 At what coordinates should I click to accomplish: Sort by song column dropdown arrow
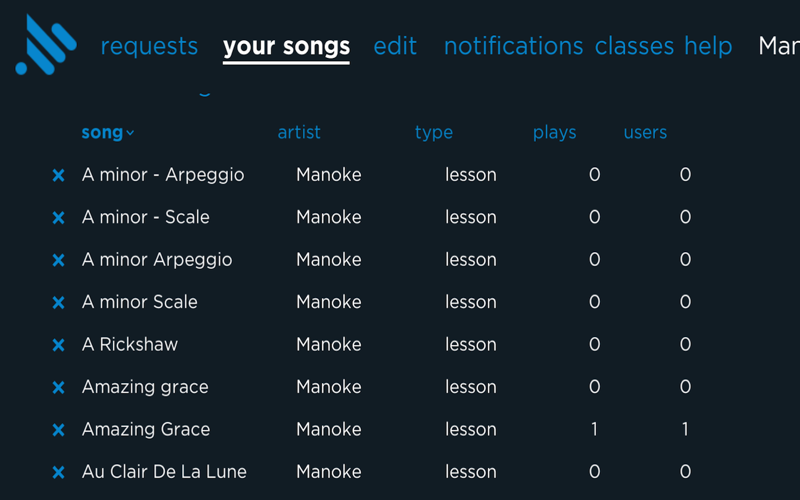(x=131, y=133)
